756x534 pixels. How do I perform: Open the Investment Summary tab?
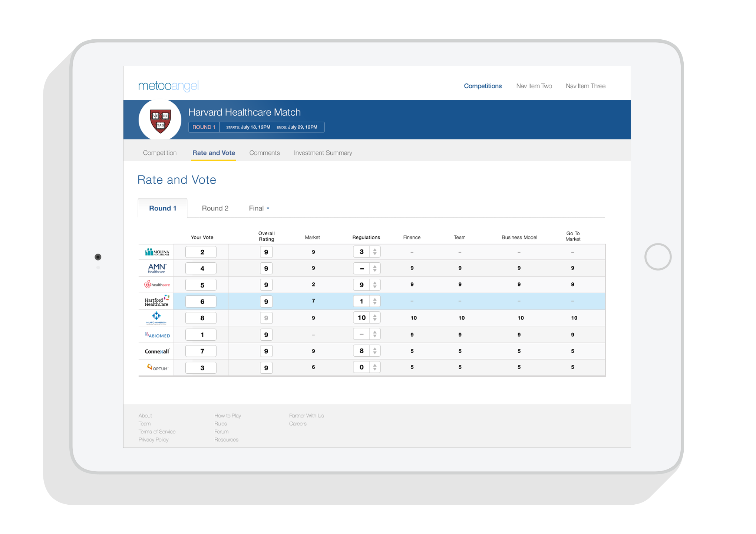pos(323,153)
